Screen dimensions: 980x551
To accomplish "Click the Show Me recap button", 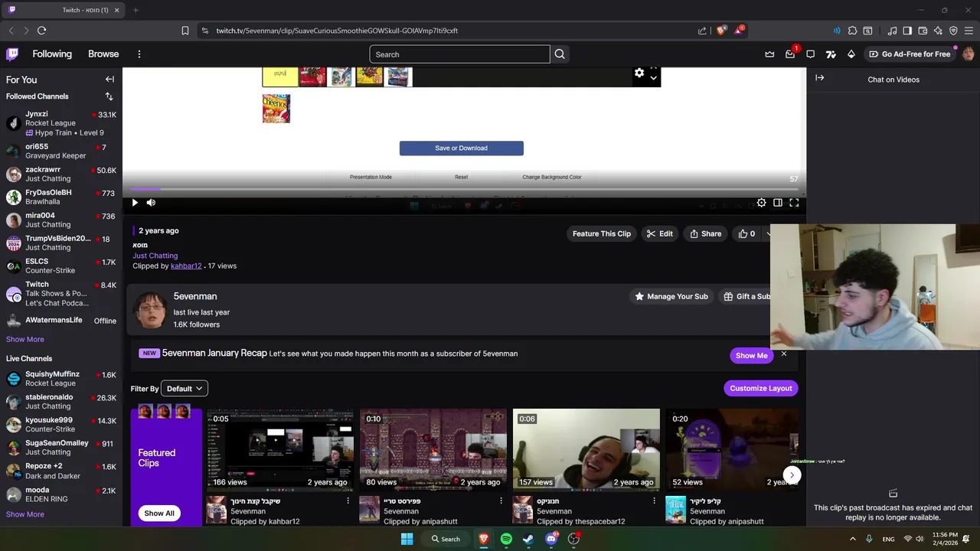I will (751, 355).
